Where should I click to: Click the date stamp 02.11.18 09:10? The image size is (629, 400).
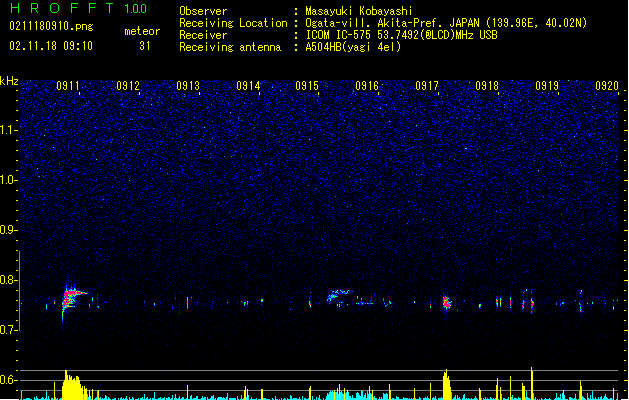(51, 46)
